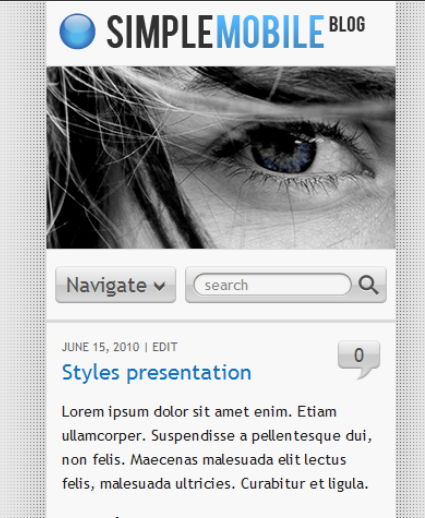Focus the search text field
The height and width of the screenshot is (518, 425).
(272, 285)
